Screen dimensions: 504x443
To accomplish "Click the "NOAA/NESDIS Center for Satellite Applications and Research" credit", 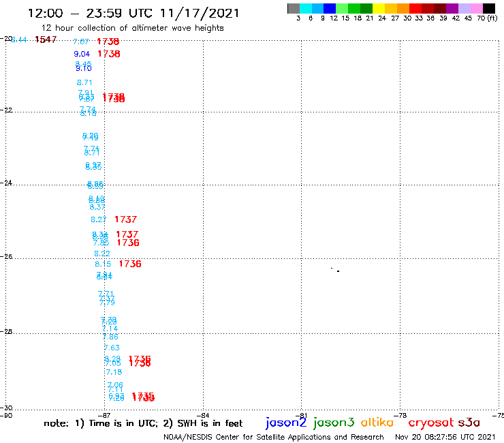I will click(x=274, y=437).
